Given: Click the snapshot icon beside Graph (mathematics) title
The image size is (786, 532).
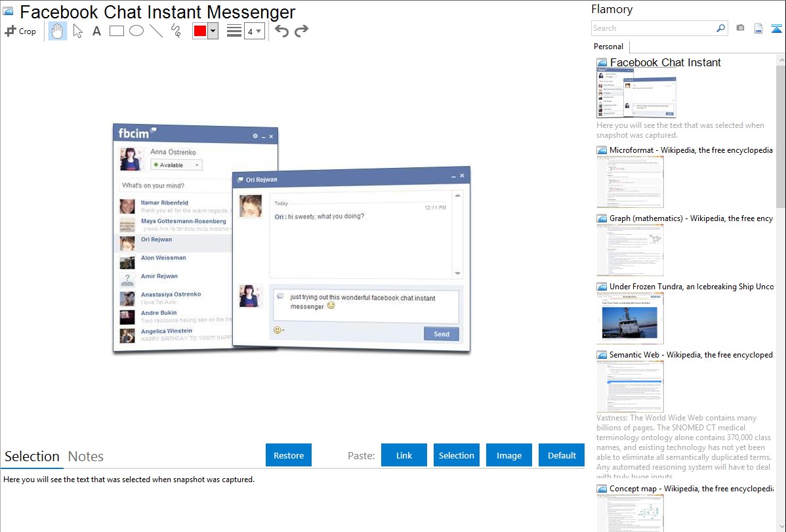Looking at the screenshot, I should pyautogui.click(x=602, y=218).
